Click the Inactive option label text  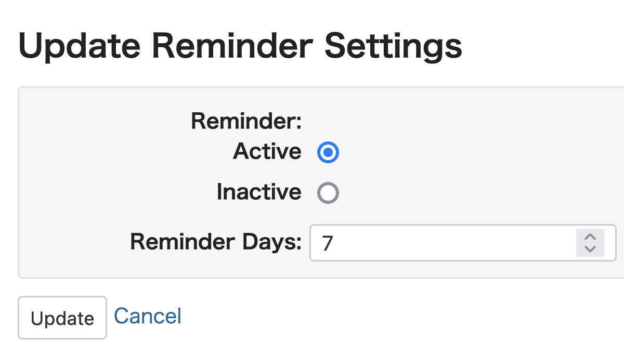click(x=258, y=192)
